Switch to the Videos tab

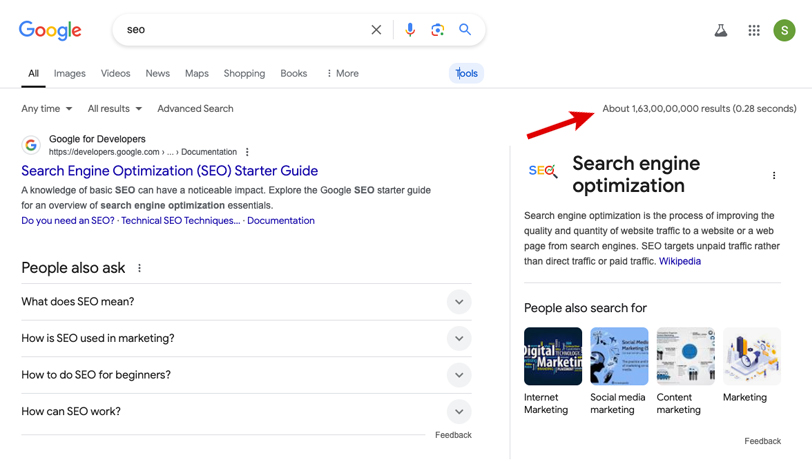point(115,74)
